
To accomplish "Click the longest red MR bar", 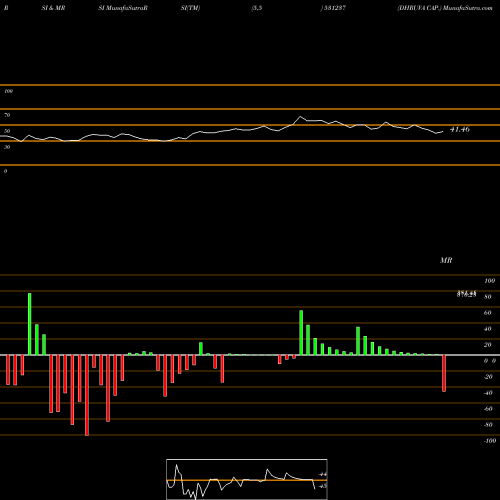I will [87, 395].
